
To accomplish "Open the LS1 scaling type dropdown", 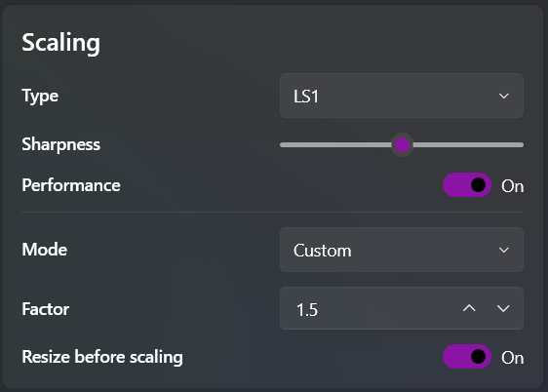I will [x=402, y=96].
